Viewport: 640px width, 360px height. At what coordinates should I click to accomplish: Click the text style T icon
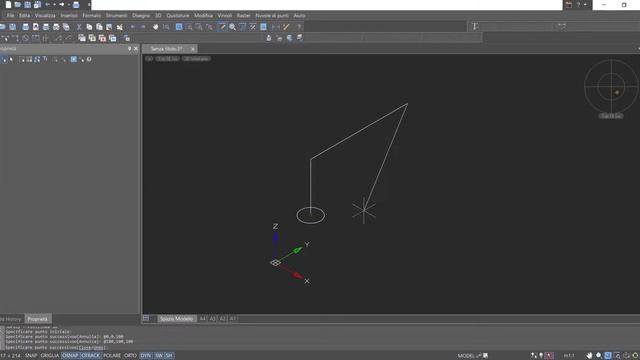(x=475, y=27)
